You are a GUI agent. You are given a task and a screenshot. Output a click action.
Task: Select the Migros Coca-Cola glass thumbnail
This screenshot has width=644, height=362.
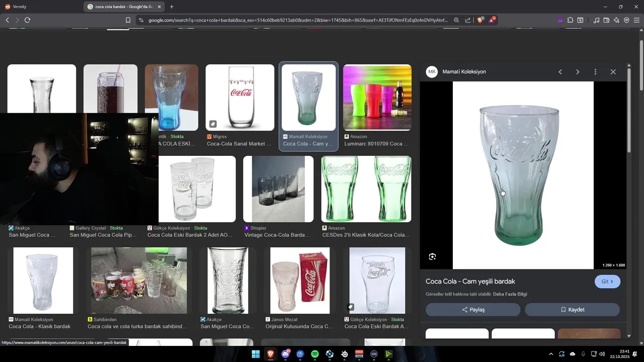(240, 98)
